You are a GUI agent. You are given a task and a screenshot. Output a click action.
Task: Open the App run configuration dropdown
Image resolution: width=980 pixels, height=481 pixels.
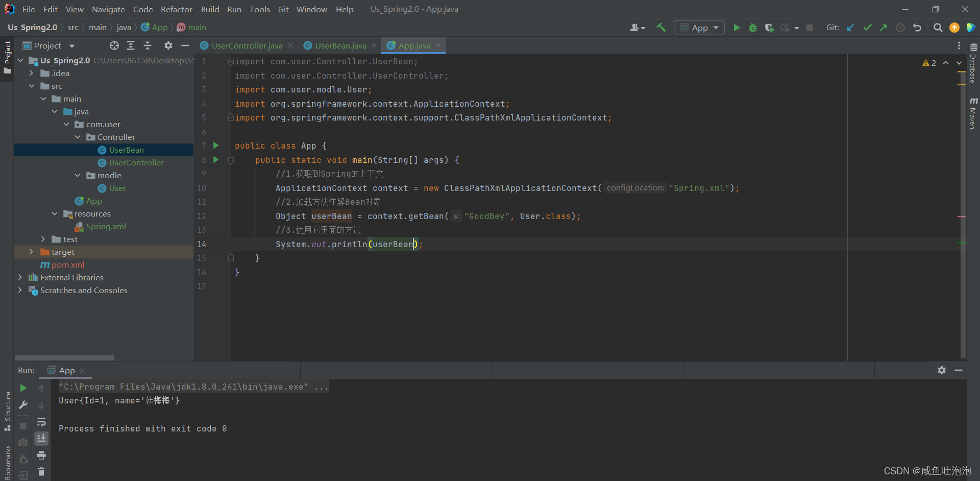699,28
